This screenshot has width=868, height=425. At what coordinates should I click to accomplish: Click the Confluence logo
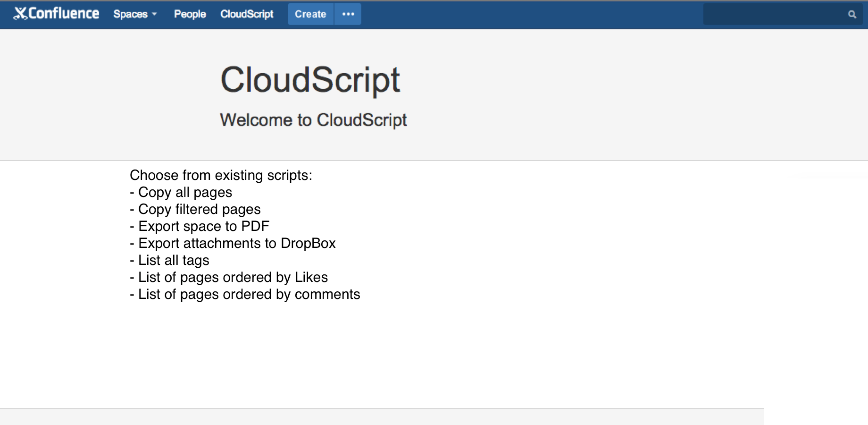pyautogui.click(x=56, y=14)
